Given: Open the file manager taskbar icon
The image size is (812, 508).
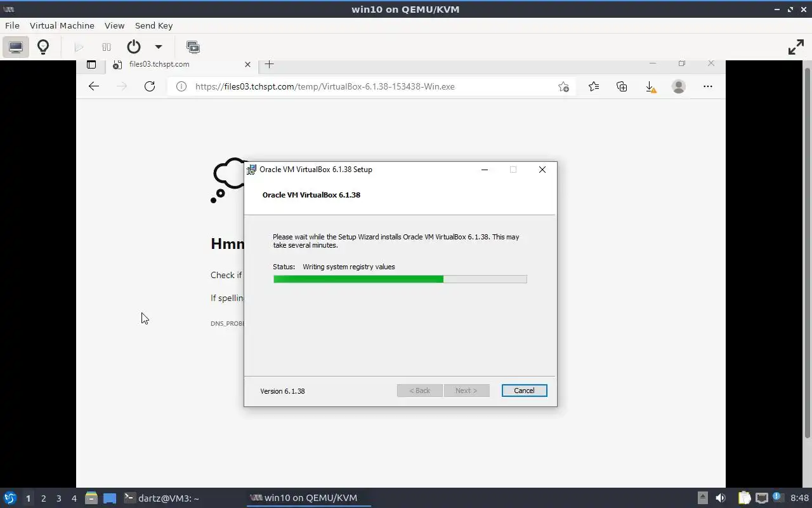Looking at the screenshot, I should tap(91, 498).
